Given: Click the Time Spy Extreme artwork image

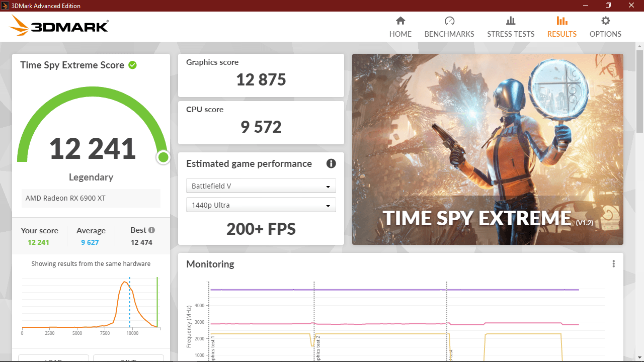Looking at the screenshot, I should [x=488, y=149].
